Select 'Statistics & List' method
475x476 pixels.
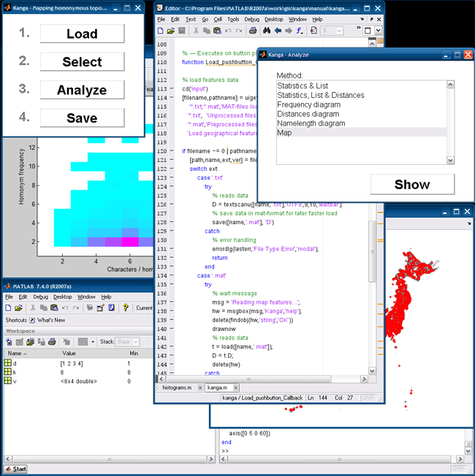tap(362, 85)
